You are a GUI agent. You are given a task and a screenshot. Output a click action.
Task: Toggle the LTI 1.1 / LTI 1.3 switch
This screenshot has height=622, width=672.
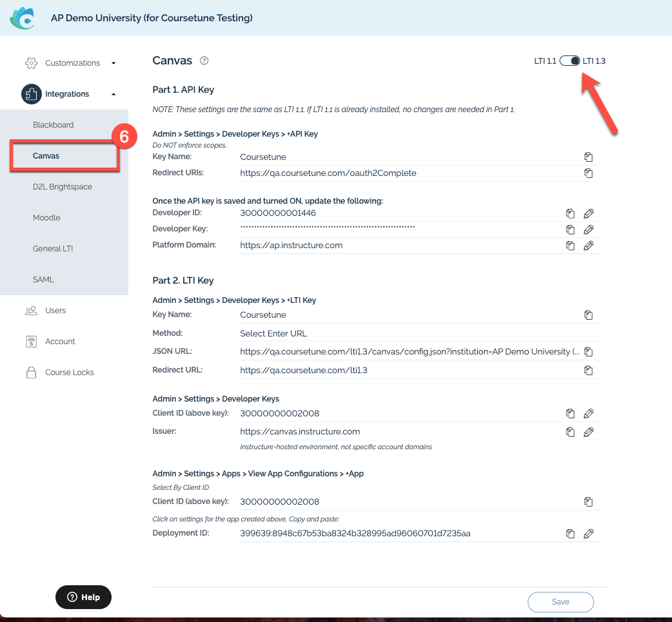click(x=569, y=61)
